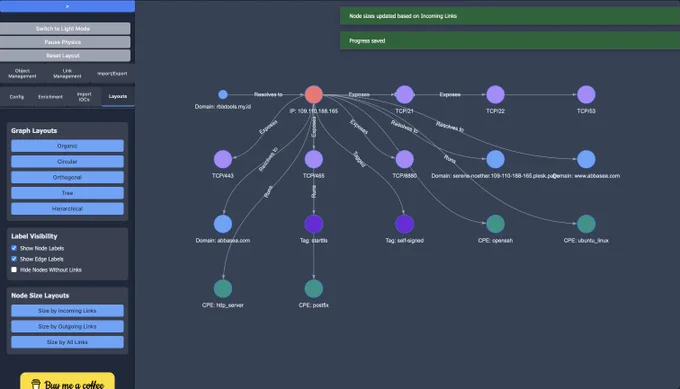Select the TCP/53 node
This screenshot has width=680, height=389.
pyautogui.click(x=586, y=94)
